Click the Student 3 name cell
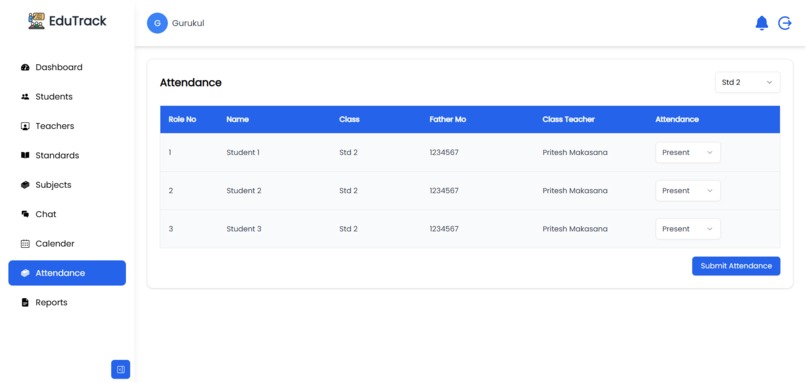The height and width of the screenshot is (383, 806). (244, 229)
